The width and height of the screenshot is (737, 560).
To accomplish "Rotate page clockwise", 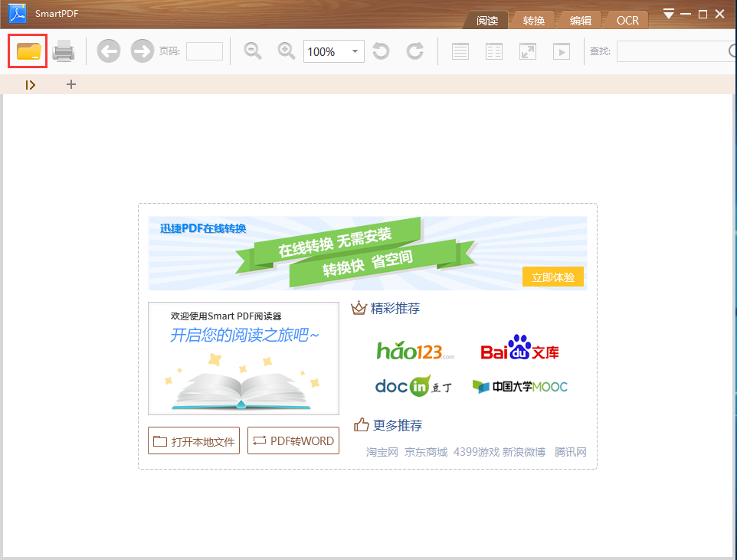I will coord(414,51).
